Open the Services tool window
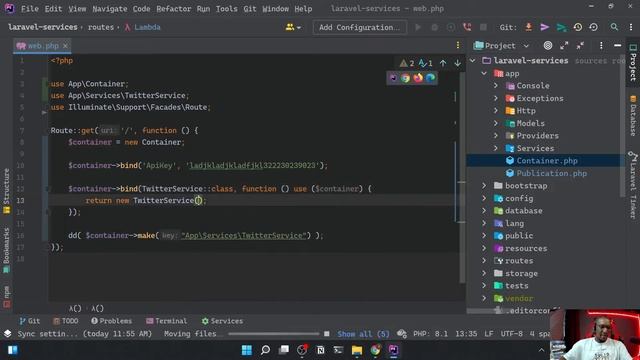 pyautogui.click(x=222, y=321)
